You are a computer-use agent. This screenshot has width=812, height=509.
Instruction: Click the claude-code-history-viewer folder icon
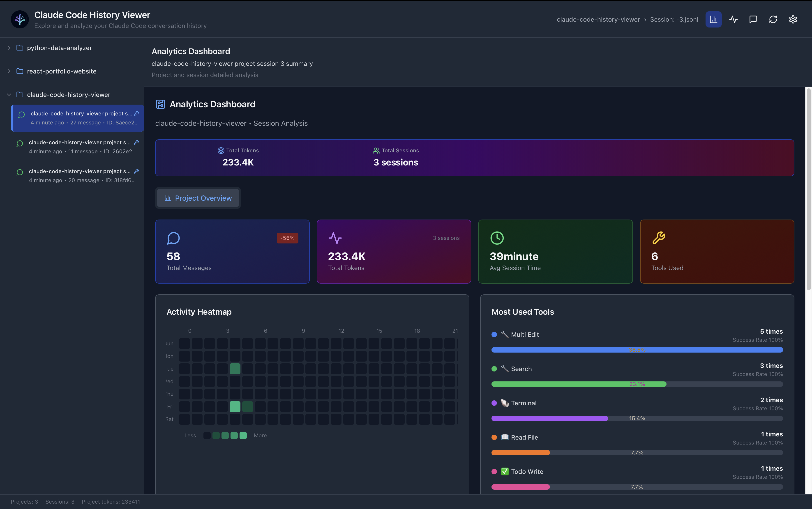pyautogui.click(x=20, y=95)
